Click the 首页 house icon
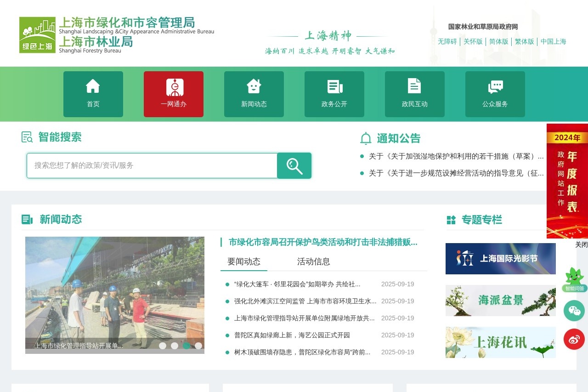The image size is (588, 392). coord(93,85)
